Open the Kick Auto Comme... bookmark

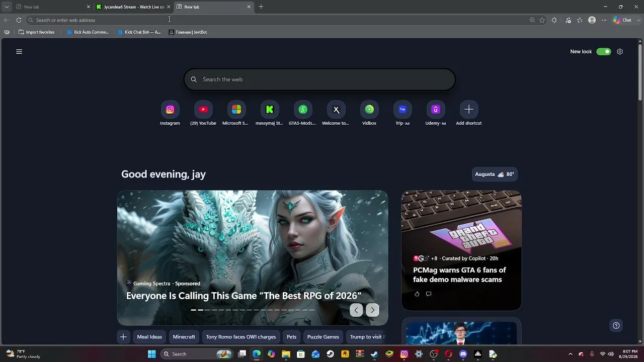pos(88,32)
